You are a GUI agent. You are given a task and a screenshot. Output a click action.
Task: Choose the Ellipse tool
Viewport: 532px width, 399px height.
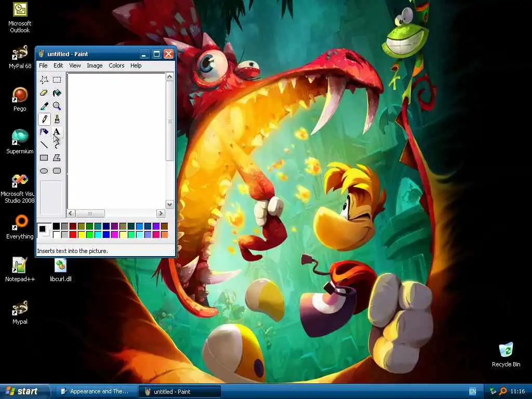(44, 170)
